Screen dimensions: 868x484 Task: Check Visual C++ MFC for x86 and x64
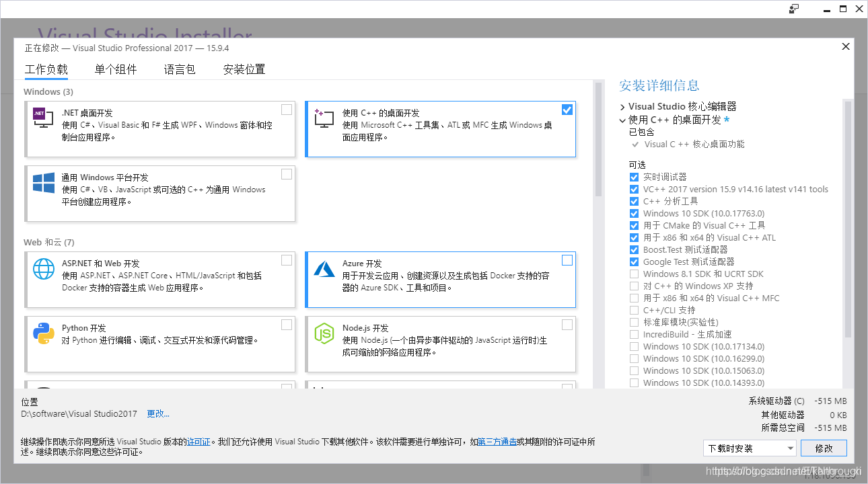pos(634,298)
